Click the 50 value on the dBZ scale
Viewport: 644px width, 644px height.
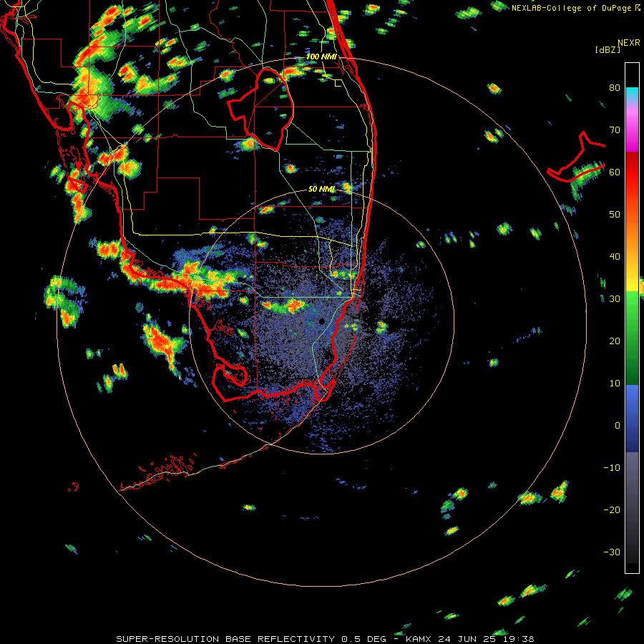point(615,215)
